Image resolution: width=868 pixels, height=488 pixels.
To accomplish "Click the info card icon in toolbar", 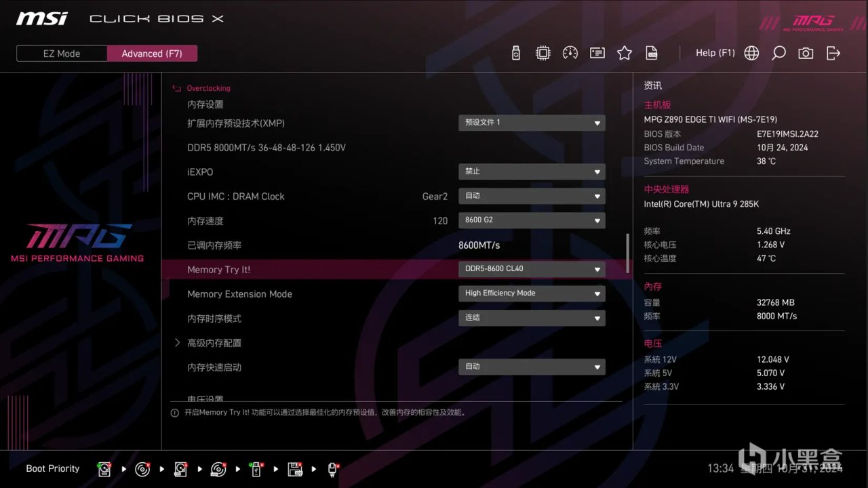I will [597, 53].
